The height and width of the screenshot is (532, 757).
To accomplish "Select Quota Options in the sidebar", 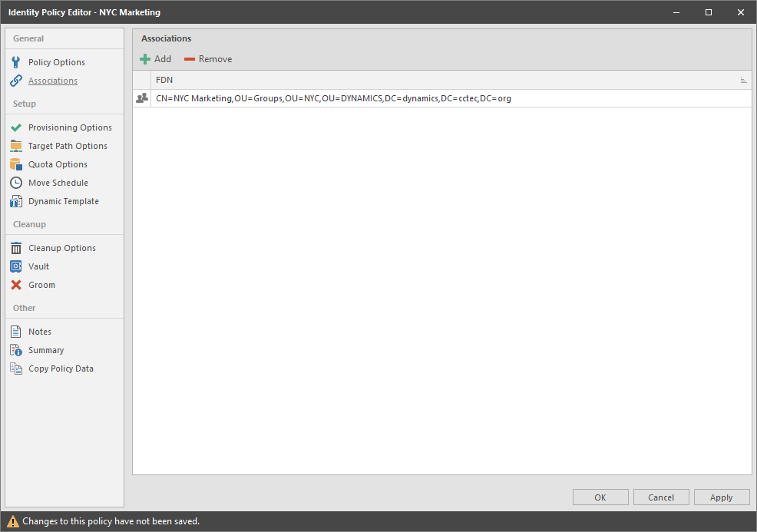I will (58, 164).
